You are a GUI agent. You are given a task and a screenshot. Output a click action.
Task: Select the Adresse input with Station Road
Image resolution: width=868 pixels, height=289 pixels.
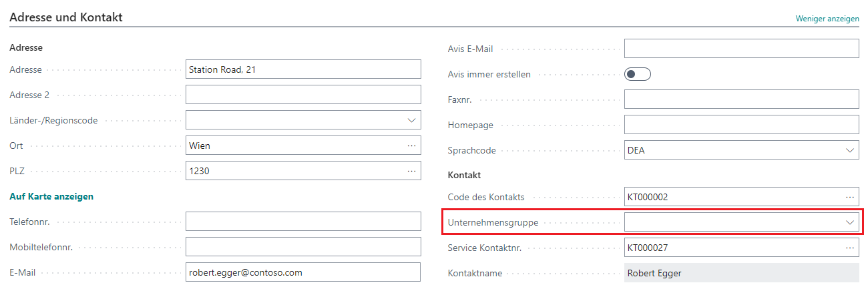(x=303, y=69)
